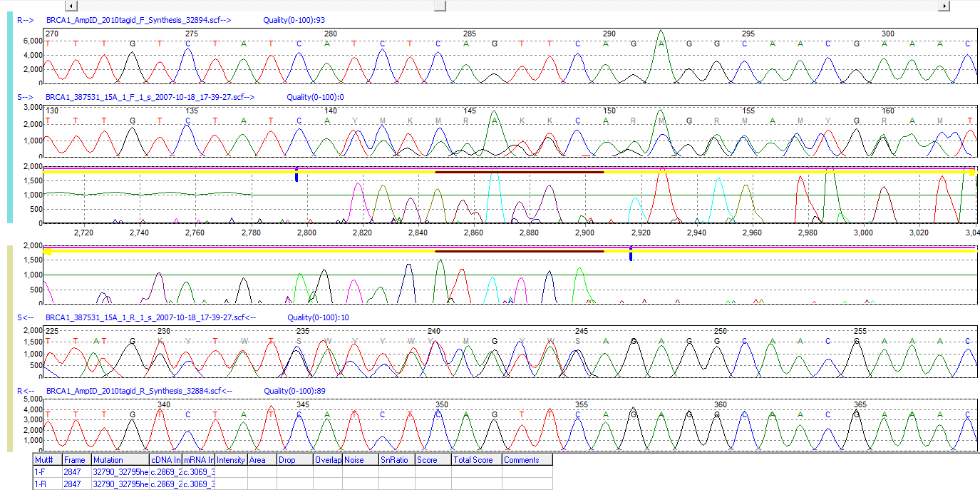Click c.2869 cDNA cell in 1-F row
The width and height of the screenshot is (980, 490).
point(165,472)
